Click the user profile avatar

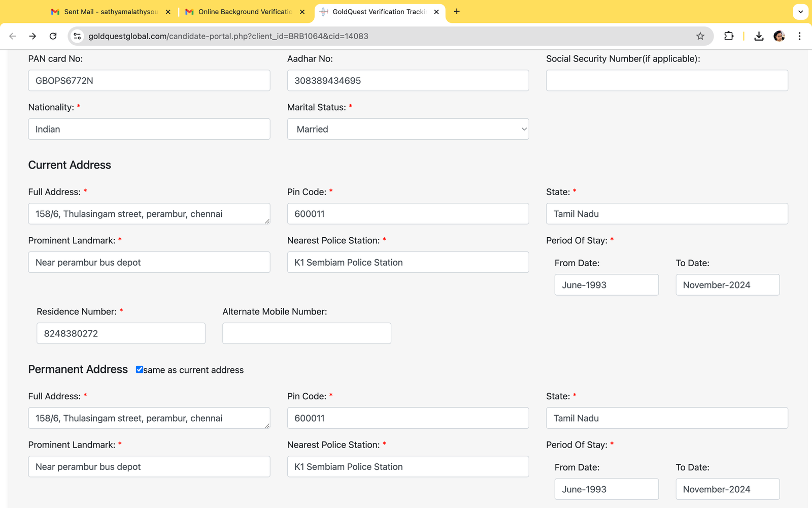779,36
